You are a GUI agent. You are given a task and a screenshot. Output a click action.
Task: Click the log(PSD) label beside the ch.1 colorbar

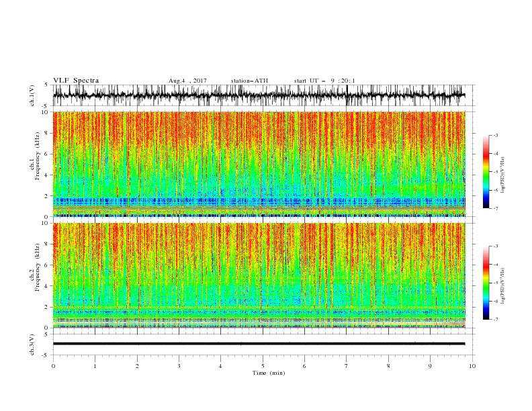pyautogui.click(x=502, y=175)
